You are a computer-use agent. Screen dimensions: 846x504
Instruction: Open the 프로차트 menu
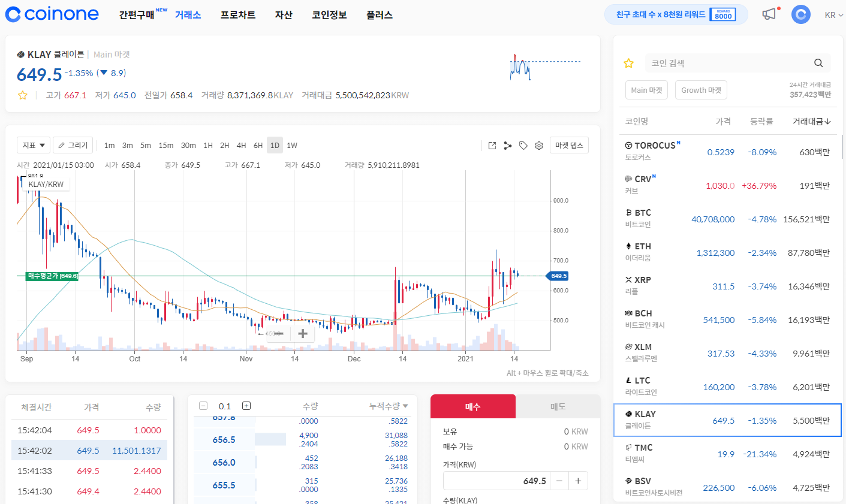pos(238,15)
